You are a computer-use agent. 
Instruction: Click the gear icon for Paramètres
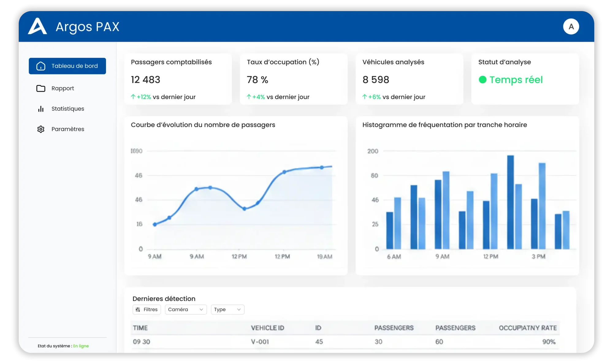click(41, 129)
